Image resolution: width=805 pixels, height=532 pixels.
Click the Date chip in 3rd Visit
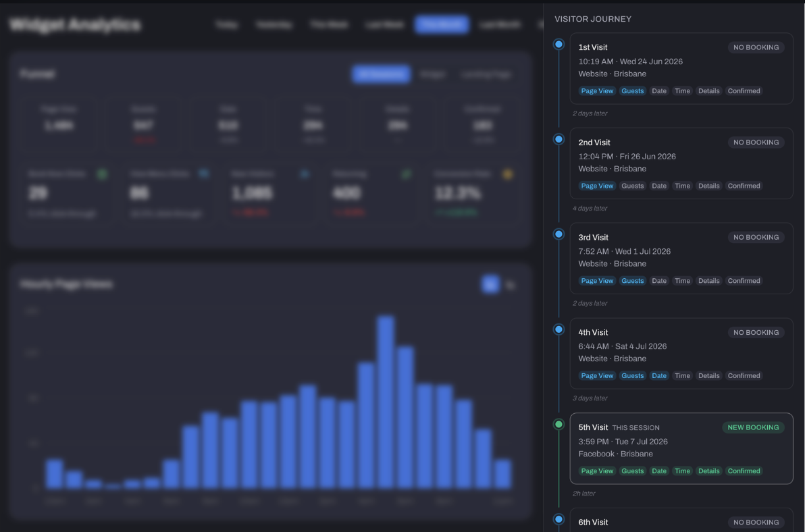coord(659,281)
